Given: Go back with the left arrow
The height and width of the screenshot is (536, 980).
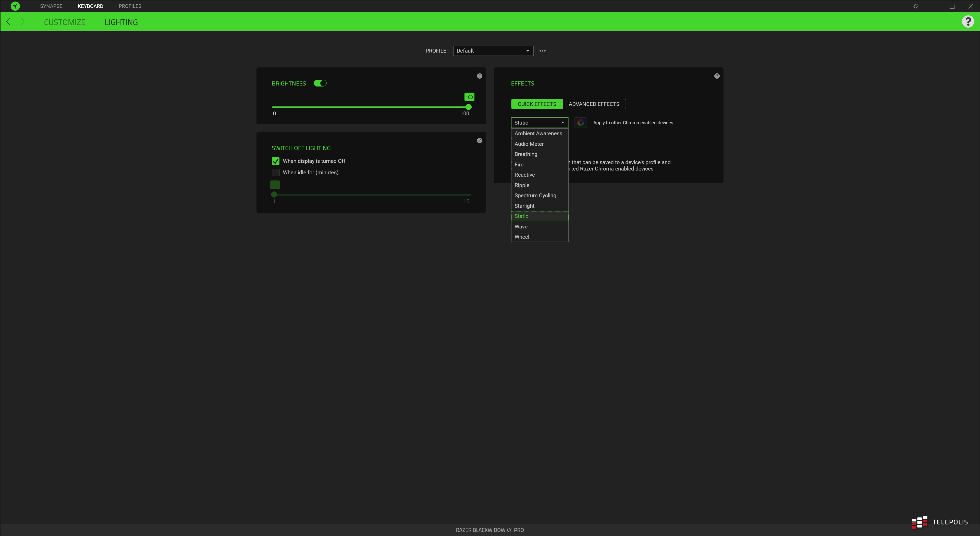Looking at the screenshot, I should pos(8,22).
